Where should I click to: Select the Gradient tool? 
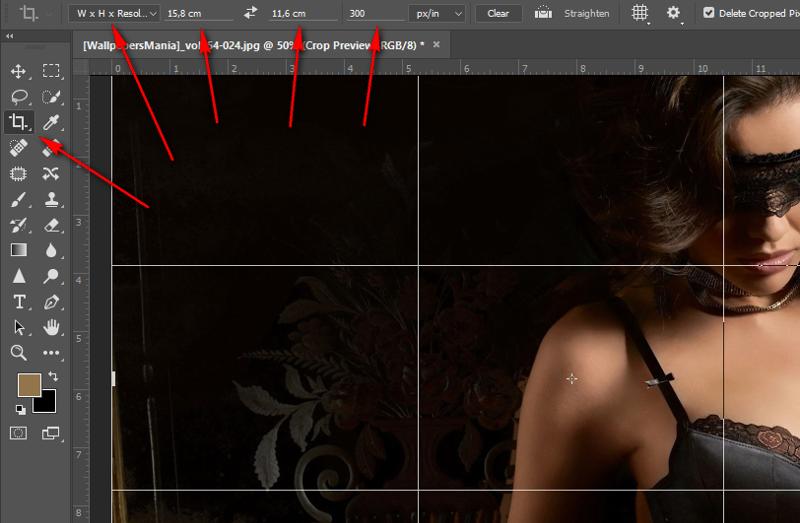(18, 250)
